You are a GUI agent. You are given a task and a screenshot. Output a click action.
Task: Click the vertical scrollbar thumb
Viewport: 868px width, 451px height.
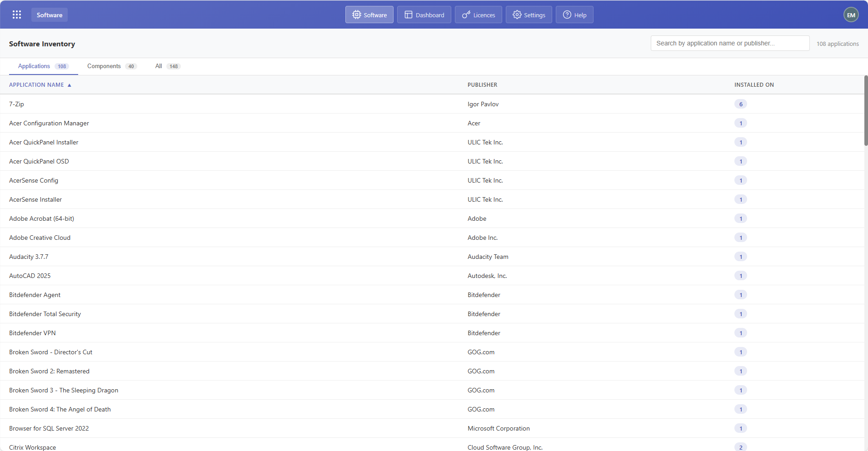tap(866, 111)
